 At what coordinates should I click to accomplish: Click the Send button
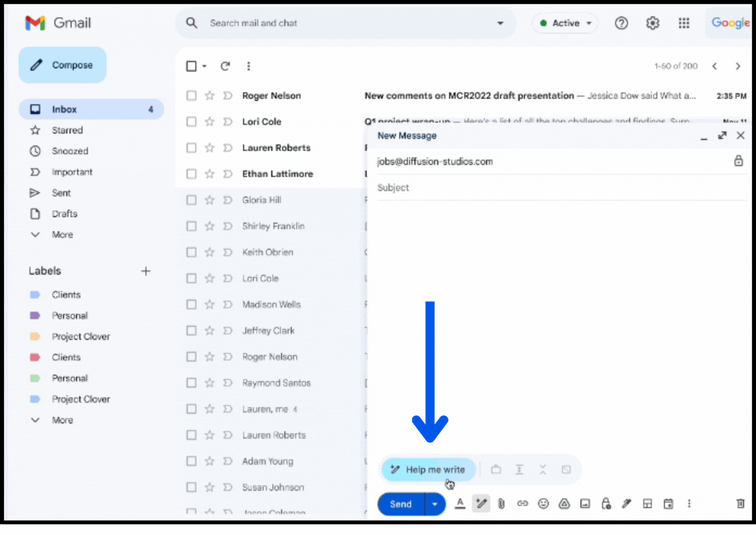pos(401,504)
